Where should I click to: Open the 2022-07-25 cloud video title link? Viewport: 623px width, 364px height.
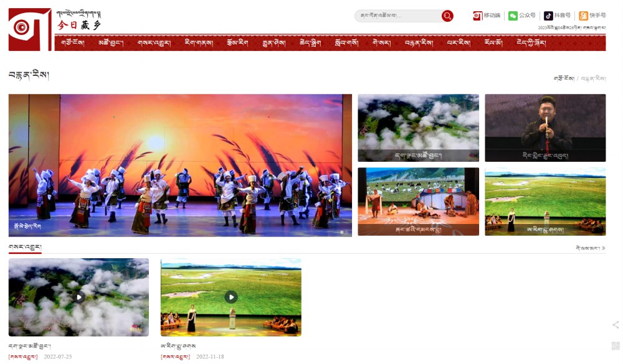30,346
